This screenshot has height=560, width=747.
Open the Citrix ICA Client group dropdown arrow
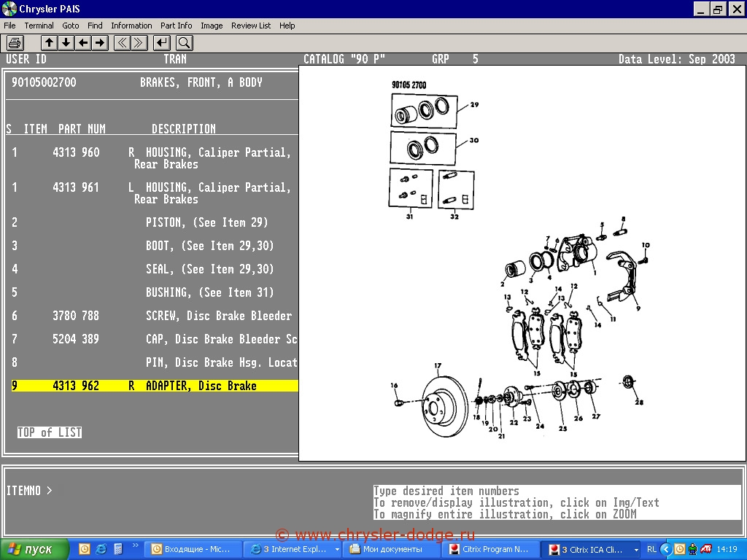click(x=636, y=550)
